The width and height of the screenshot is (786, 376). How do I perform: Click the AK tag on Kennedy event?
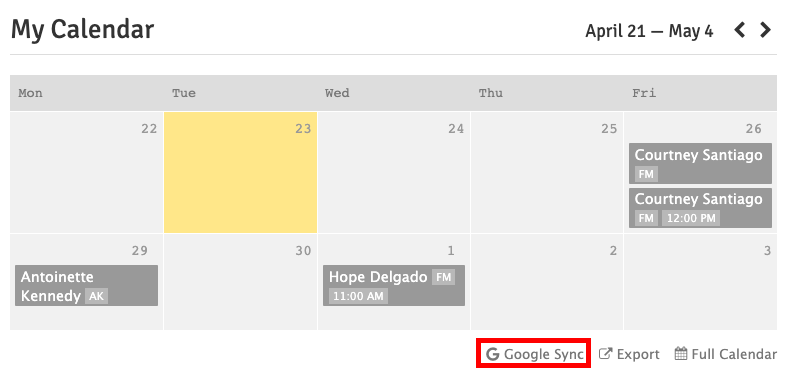click(x=96, y=296)
